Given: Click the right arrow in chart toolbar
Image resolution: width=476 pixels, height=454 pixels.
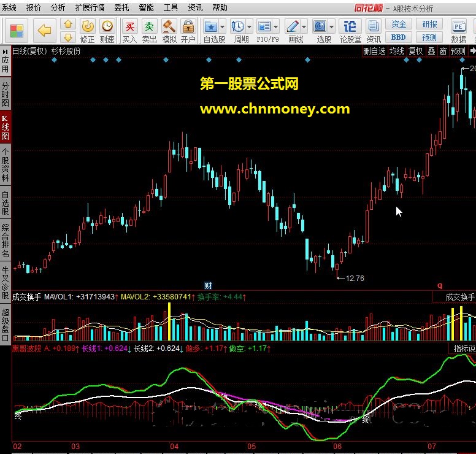Looking at the screenshot, I should [472, 51].
